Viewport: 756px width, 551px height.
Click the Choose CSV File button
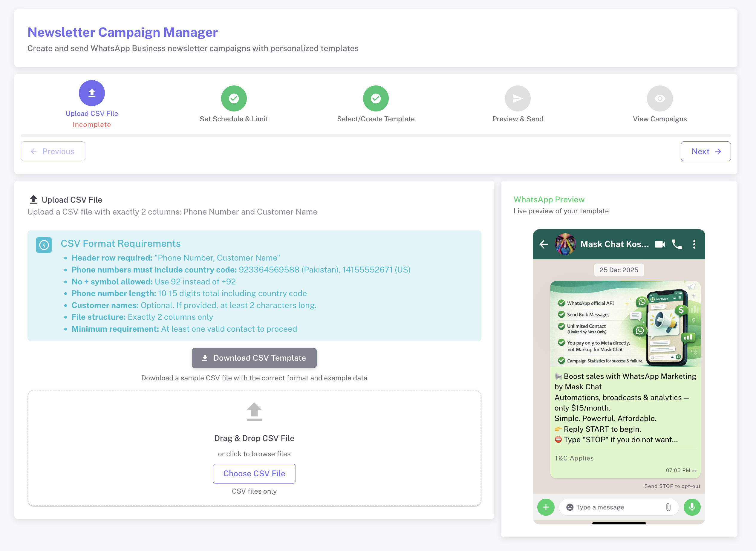tap(254, 473)
